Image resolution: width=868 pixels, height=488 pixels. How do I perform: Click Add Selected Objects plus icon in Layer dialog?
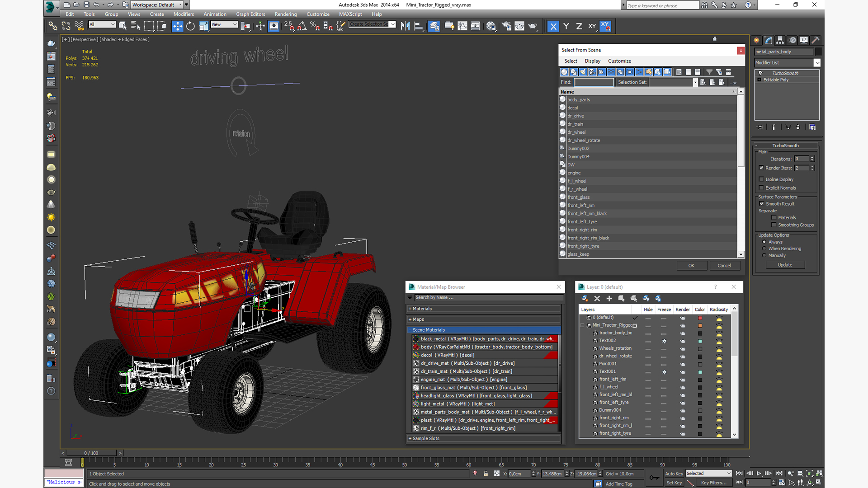(x=609, y=299)
